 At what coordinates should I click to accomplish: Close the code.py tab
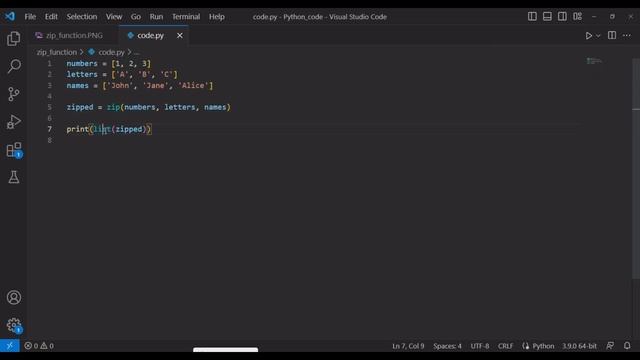pyautogui.click(x=180, y=36)
